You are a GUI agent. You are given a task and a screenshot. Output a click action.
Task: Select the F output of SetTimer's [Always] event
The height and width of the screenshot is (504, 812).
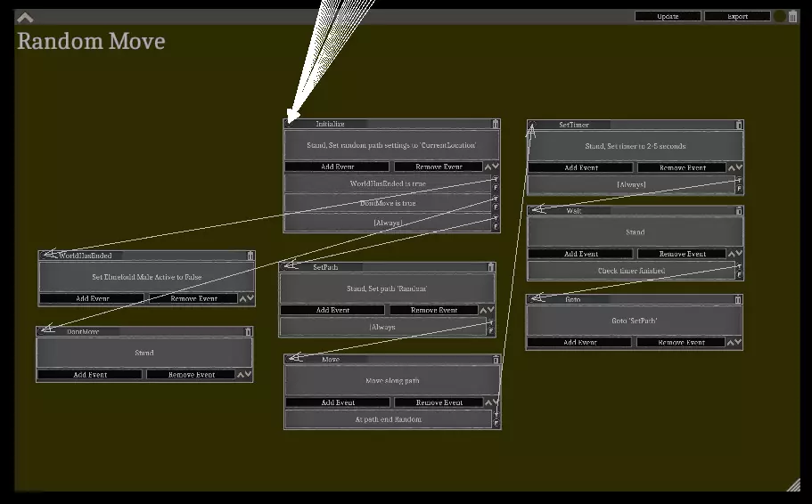click(x=739, y=189)
